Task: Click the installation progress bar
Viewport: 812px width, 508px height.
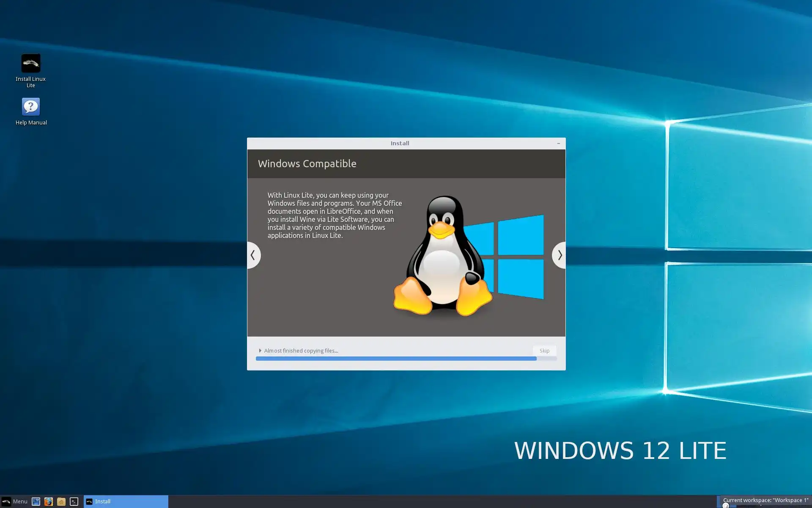Action: click(x=396, y=359)
